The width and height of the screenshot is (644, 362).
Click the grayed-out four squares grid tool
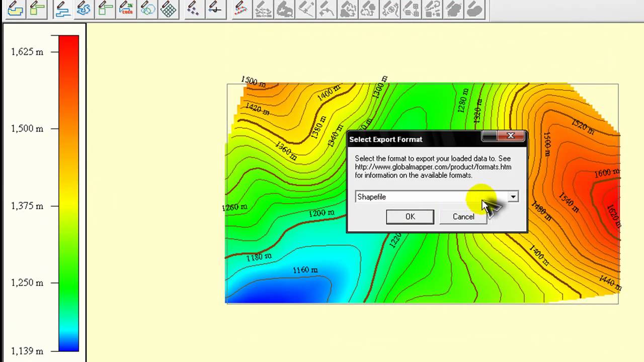tap(411, 9)
